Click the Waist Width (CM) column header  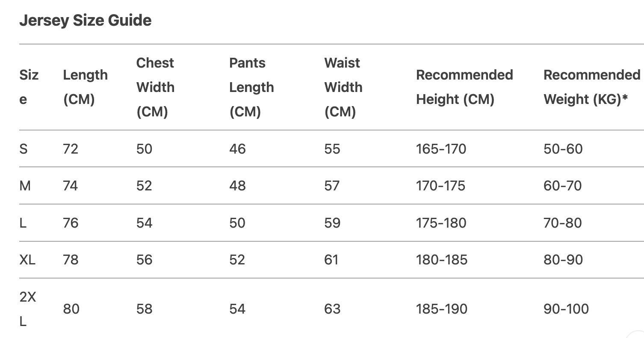coord(343,87)
